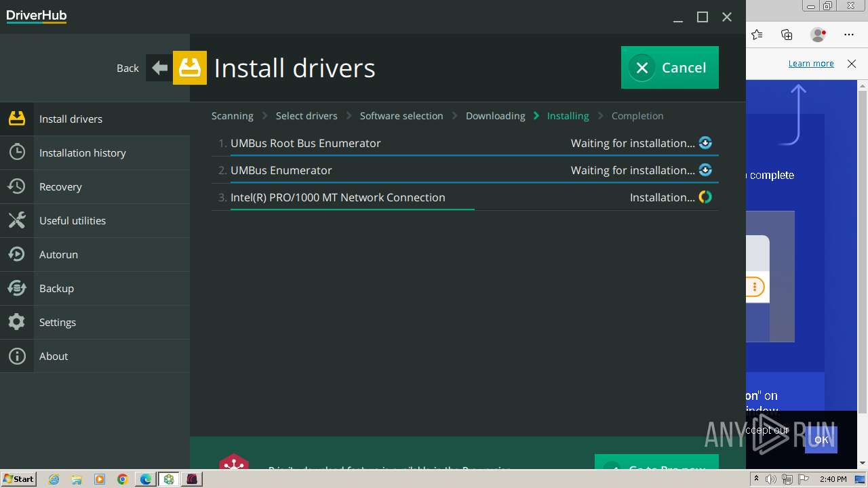Launch Google Chrome from taskbar
This screenshot has width=868, height=488.
(123, 479)
